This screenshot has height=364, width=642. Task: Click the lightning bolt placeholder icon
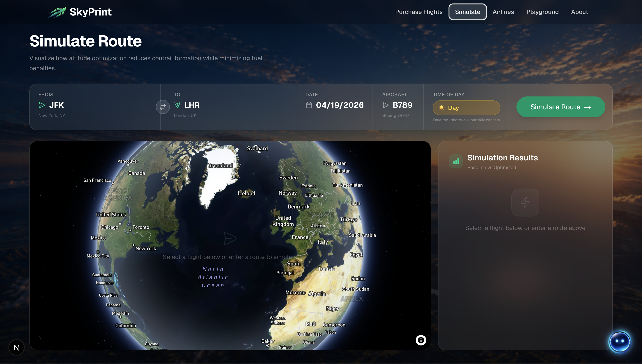pyautogui.click(x=525, y=203)
